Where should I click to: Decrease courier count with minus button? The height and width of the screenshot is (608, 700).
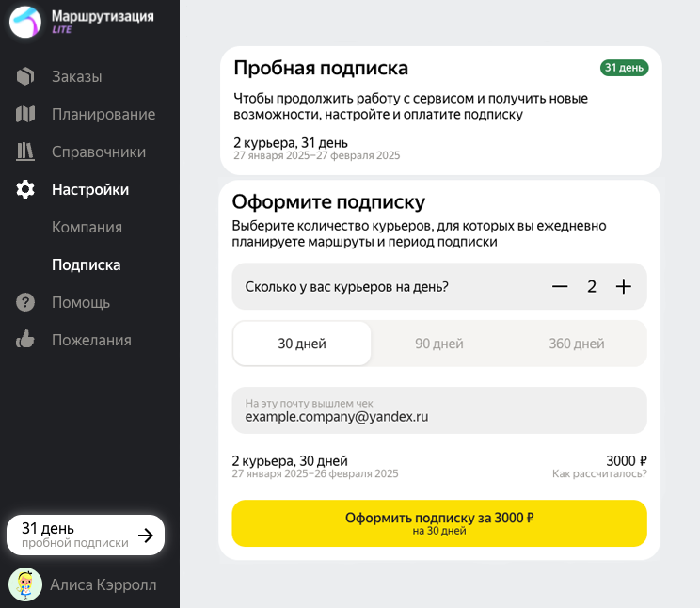(x=560, y=287)
